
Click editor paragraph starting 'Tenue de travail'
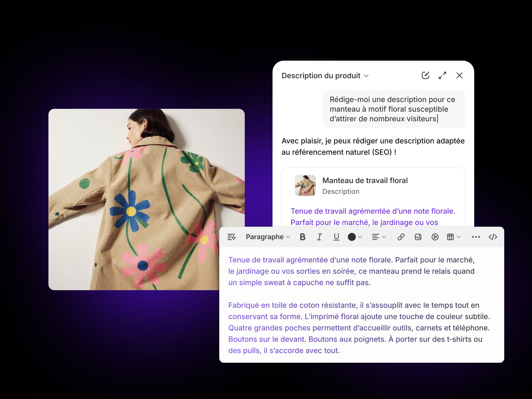[x=351, y=271]
